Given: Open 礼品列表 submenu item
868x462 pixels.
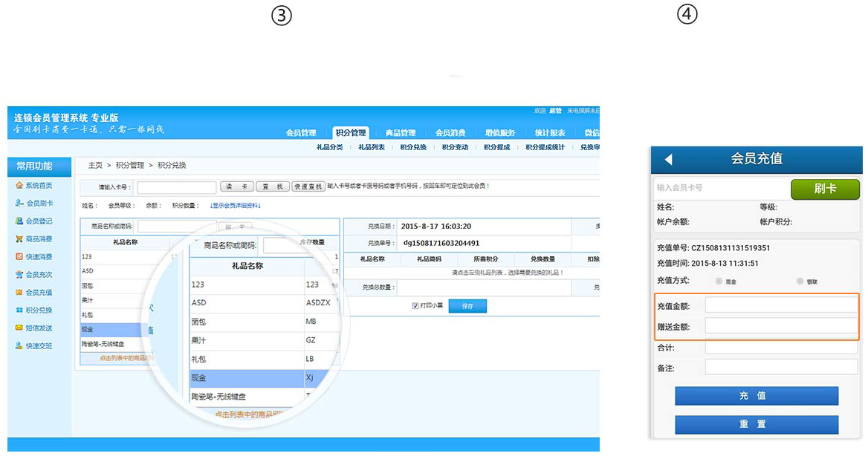Looking at the screenshot, I should pyautogui.click(x=372, y=147).
